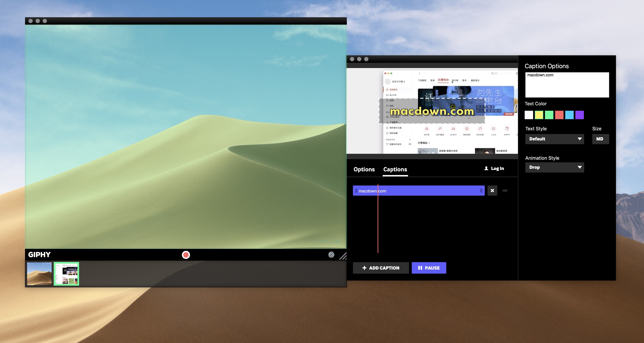Image resolution: width=644 pixels, height=343 pixels.
Task: Click the Log In user icon
Action: click(x=486, y=168)
